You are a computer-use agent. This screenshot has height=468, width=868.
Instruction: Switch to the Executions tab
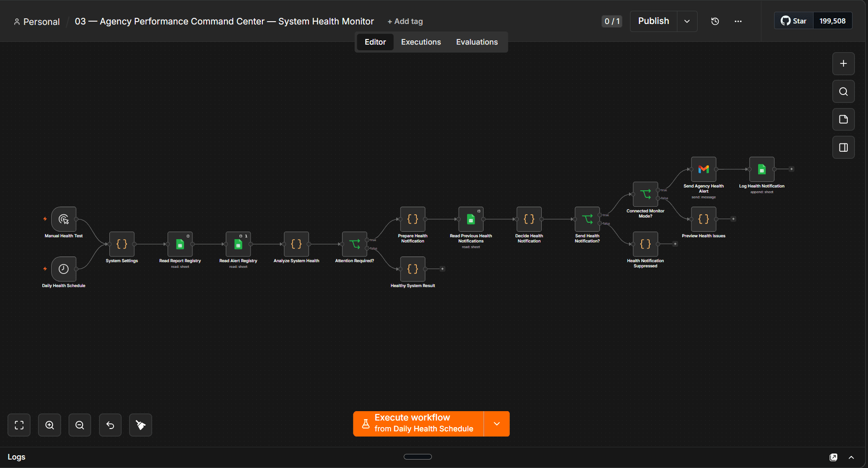pos(421,42)
